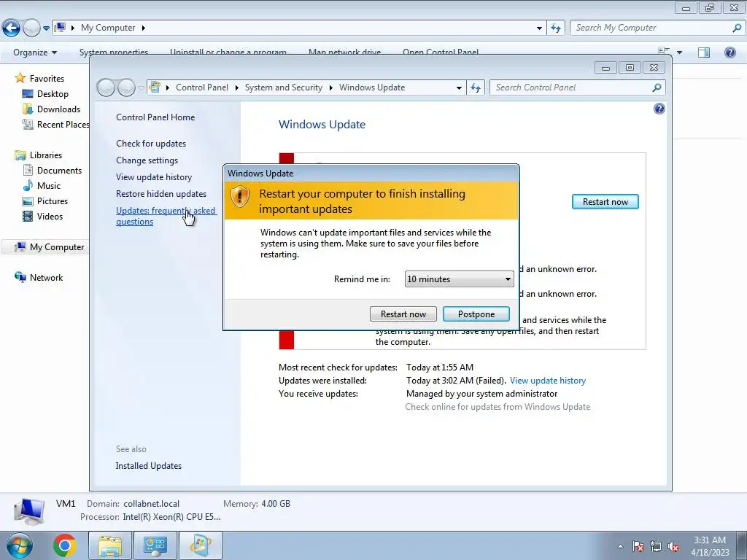The width and height of the screenshot is (747, 560).
Task: Click the preview pane icon in My Computer toolbar
Action: coord(704,52)
